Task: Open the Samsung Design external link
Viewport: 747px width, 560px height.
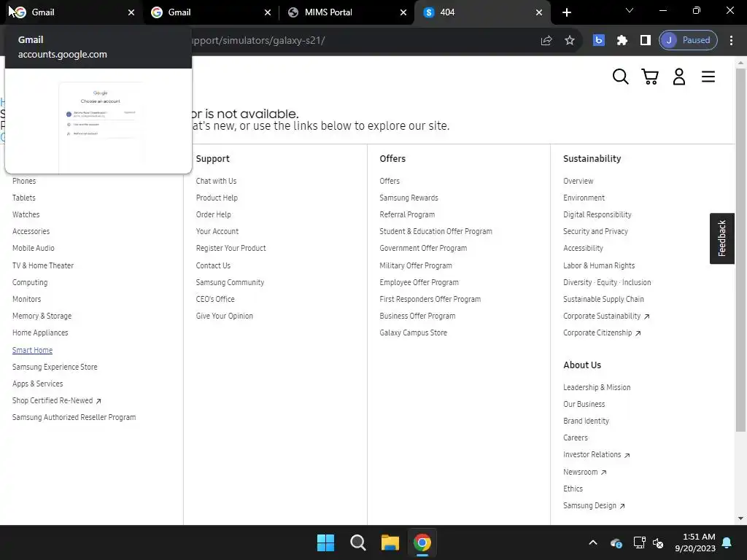Action: 594,506
